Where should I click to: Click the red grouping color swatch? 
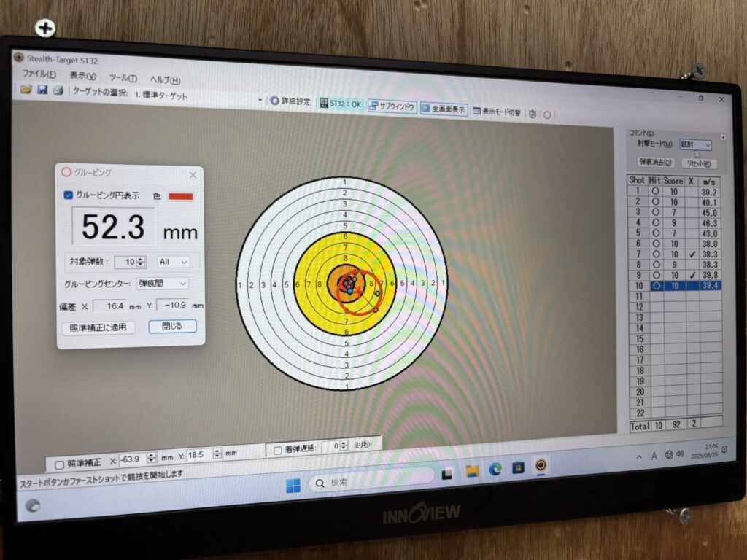point(181,197)
